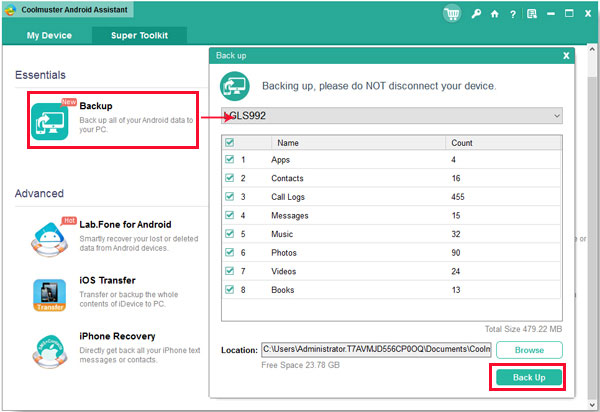The image size is (600, 412).
Task: Switch to the My Device tab
Action: tap(49, 36)
